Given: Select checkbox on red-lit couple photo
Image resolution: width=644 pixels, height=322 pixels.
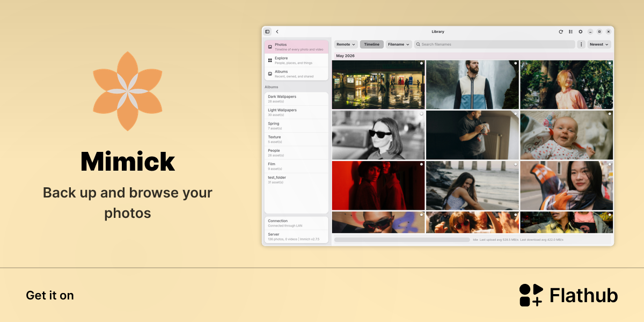Looking at the screenshot, I should pos(421,164).
